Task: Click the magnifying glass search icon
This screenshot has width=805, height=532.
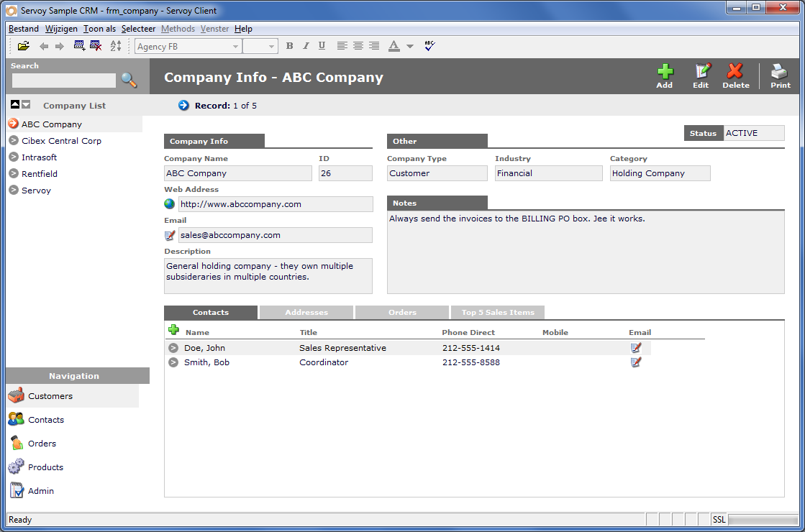Action: point(129,80)
